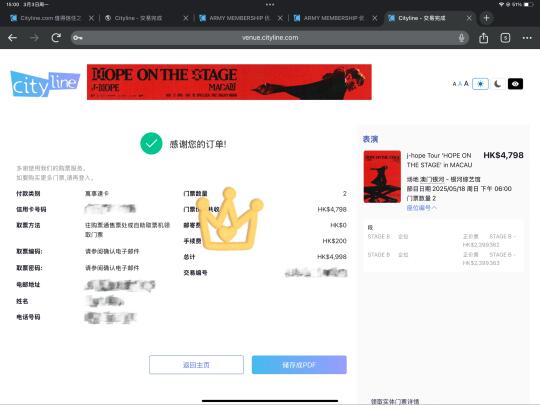Click the venue.cityline.com address field
The height and width of the screenshot is (405, 540).
[270, 38]
